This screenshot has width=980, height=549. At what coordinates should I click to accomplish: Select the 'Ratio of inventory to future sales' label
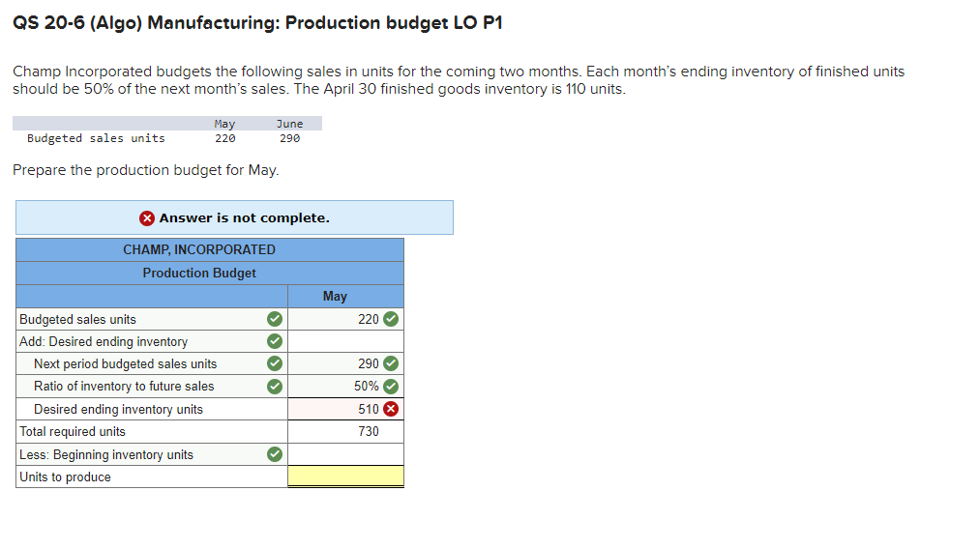[x=124, y=387]
